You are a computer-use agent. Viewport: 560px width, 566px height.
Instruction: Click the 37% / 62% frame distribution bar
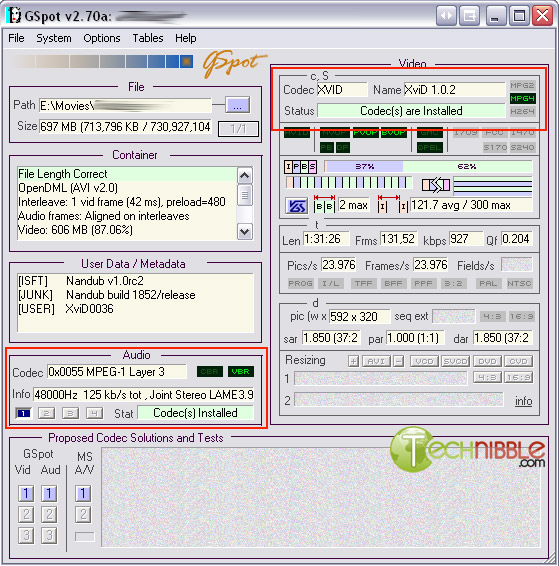pos(428,166)
